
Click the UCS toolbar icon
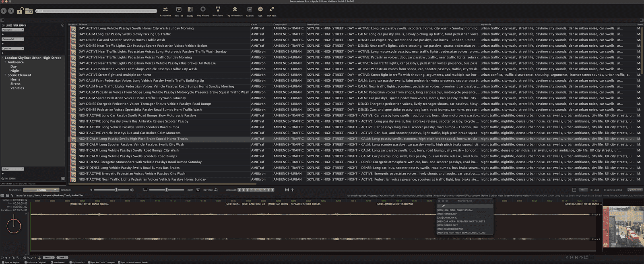(260, 9)
